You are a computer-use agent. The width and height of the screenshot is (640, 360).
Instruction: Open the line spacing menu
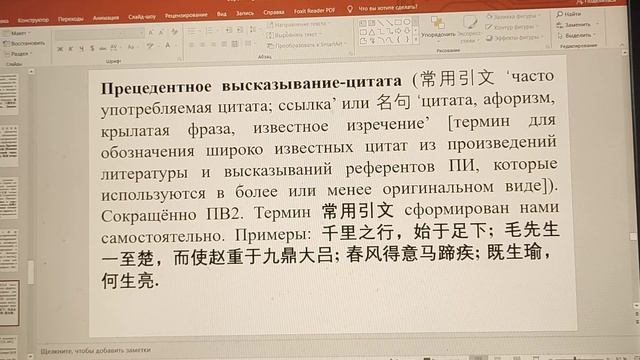point(254,29)
